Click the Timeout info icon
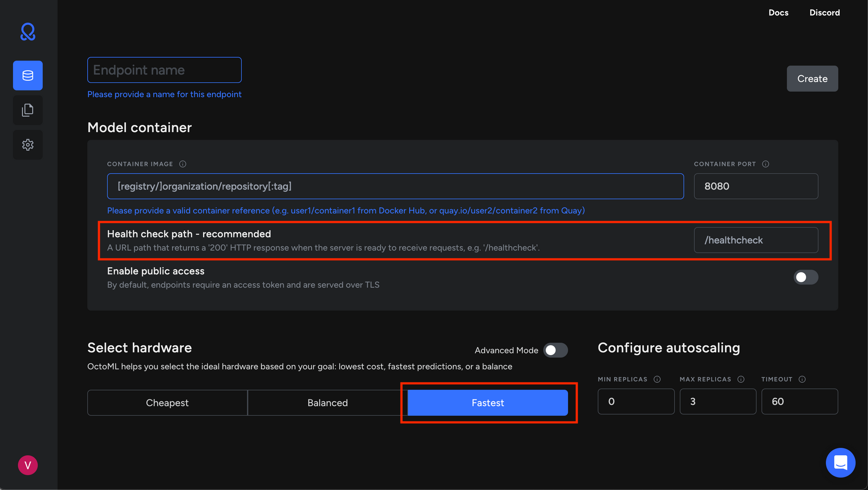Screen dimensions: 868x490 802,379
